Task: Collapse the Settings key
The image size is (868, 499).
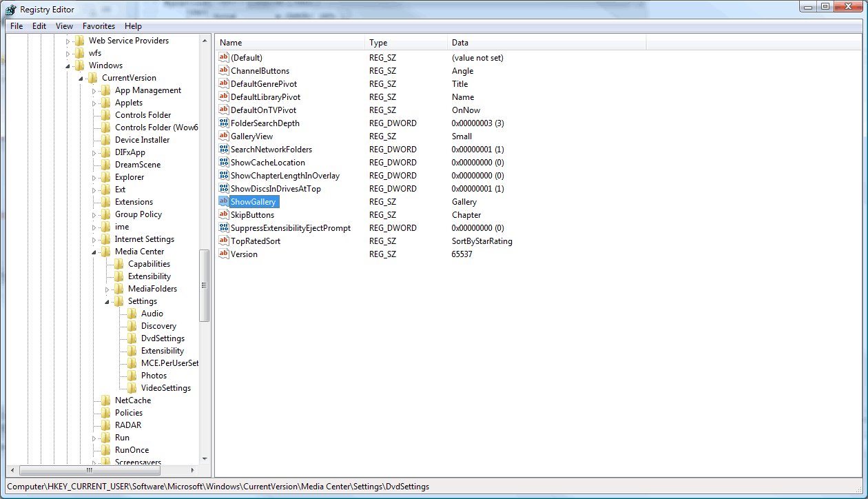Action: 107,302
